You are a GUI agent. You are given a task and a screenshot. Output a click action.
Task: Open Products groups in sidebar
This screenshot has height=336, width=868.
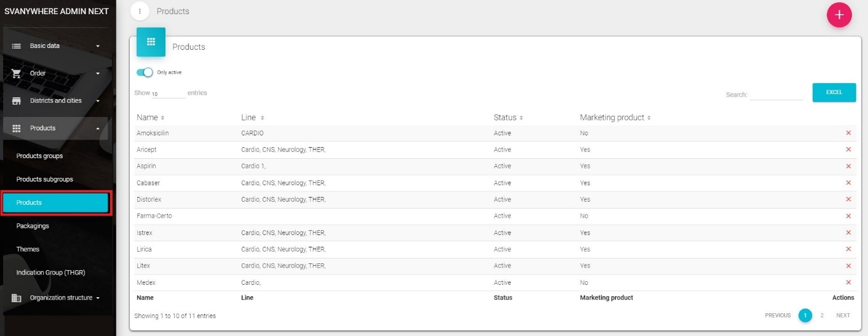39,156
